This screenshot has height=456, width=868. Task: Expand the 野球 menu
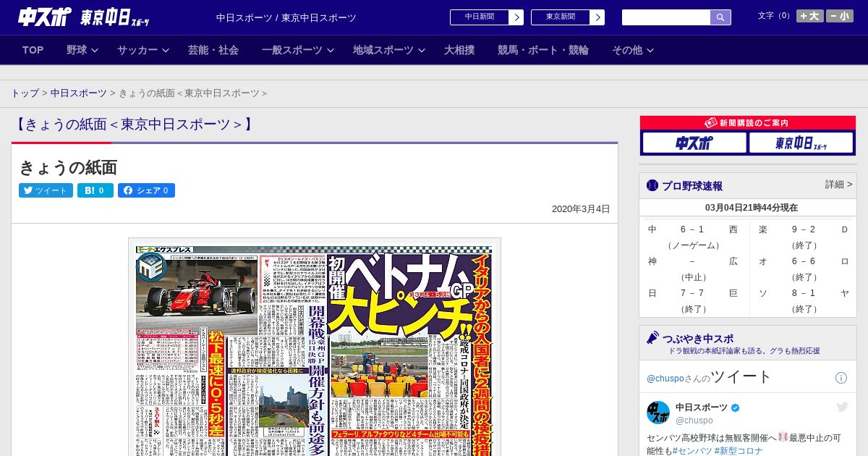(x=82, y=50)
